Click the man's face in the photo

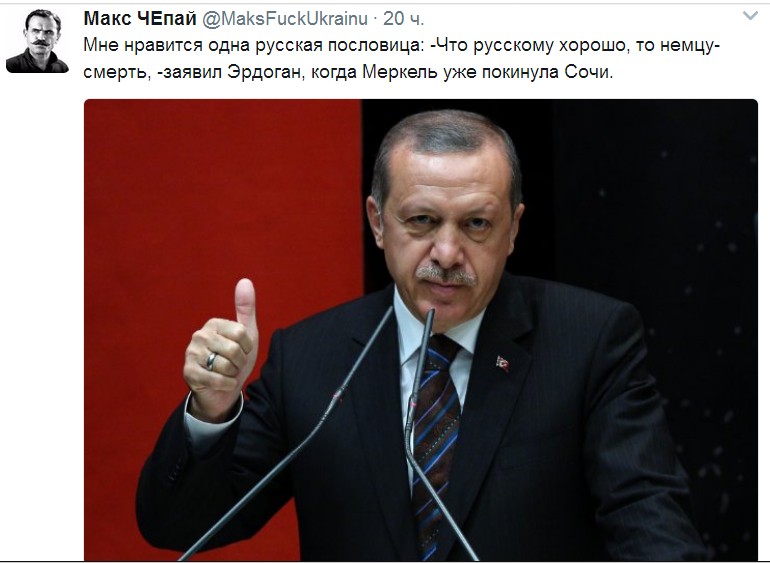446,231
